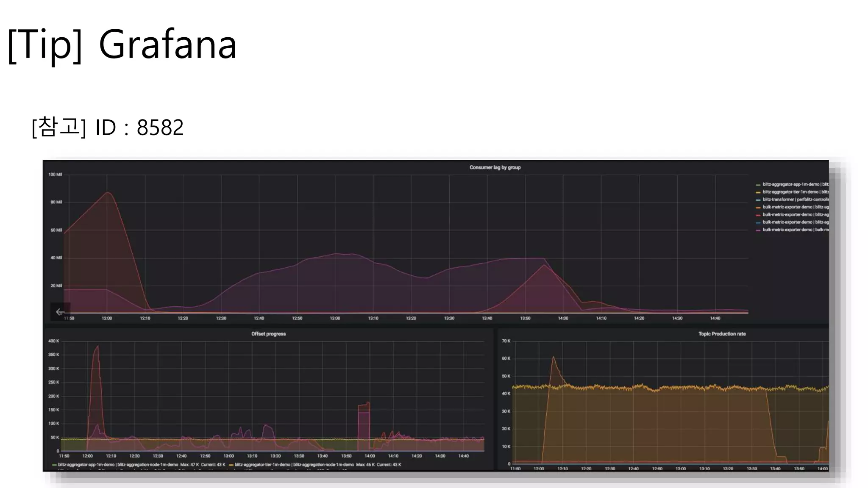The image size is (868, 488).
Task: Click orange swatch of bulk-metric-exporter-demo legend entry
Action: (758, 208)
